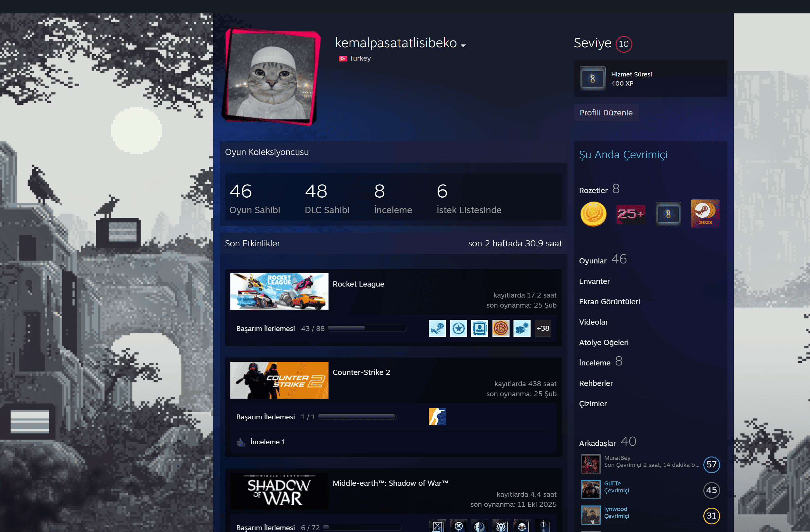Image resolution: width=810 pixels, height=532 pixels.
Task: Open Arkadaşlar friends list link
Action: (597, 443)
